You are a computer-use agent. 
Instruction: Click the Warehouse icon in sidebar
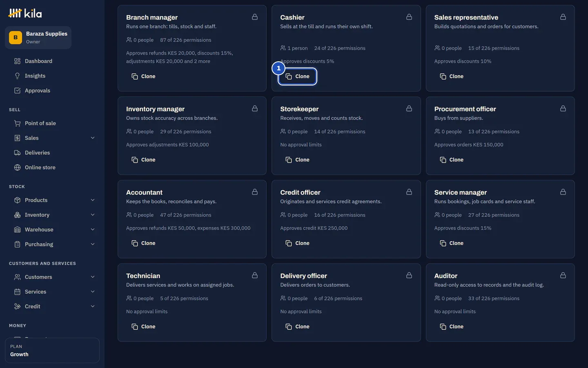[x=17, y=230]
